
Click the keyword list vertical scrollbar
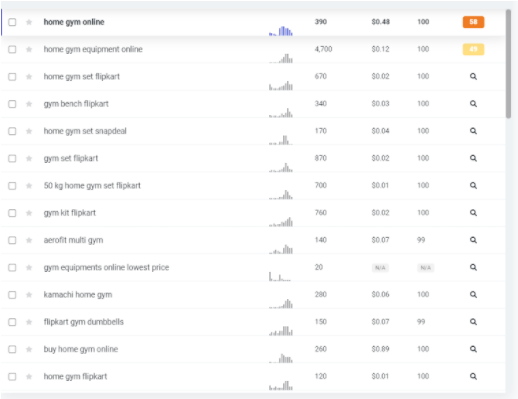coord(508,63)
